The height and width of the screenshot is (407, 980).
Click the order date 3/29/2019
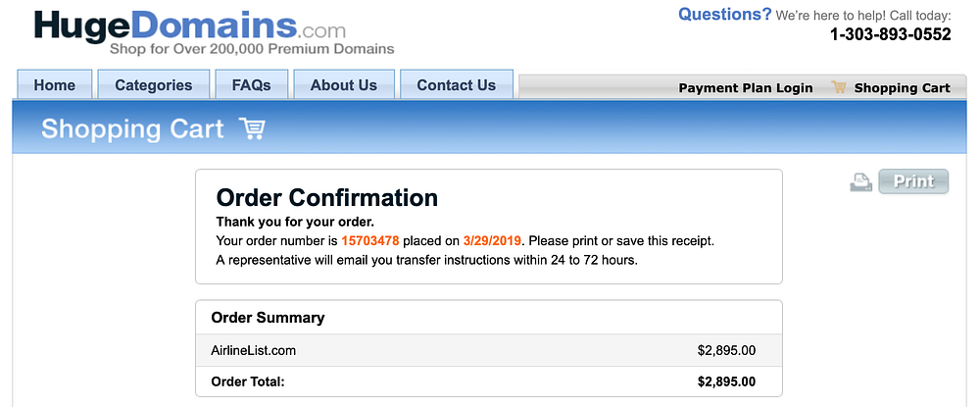point(493,240)
